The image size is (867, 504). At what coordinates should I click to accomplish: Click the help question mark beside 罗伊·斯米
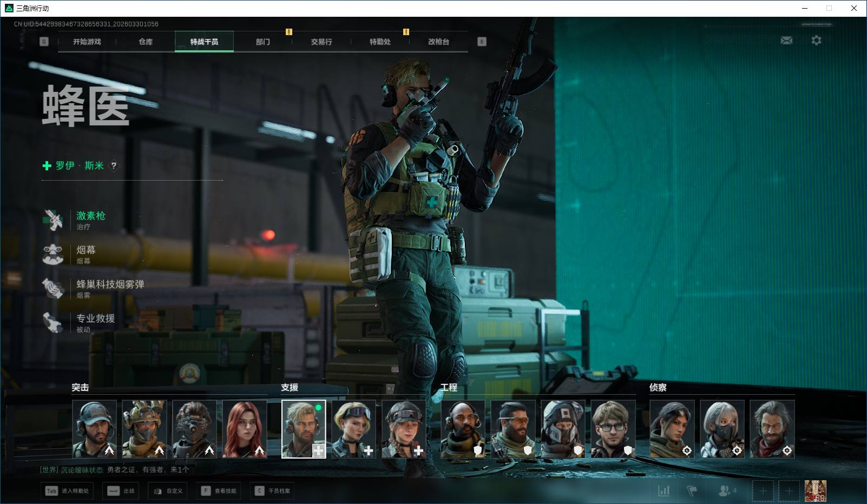[114, 166]
